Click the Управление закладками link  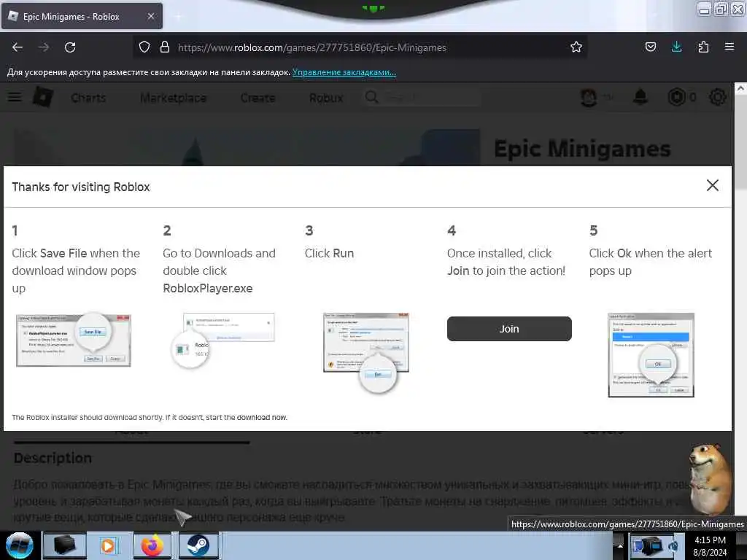point(344,72)
